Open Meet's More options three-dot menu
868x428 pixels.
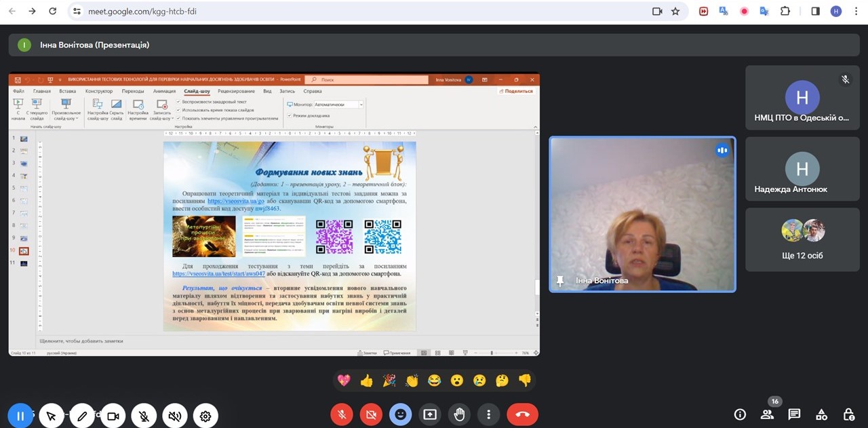[x=488, y=414]
